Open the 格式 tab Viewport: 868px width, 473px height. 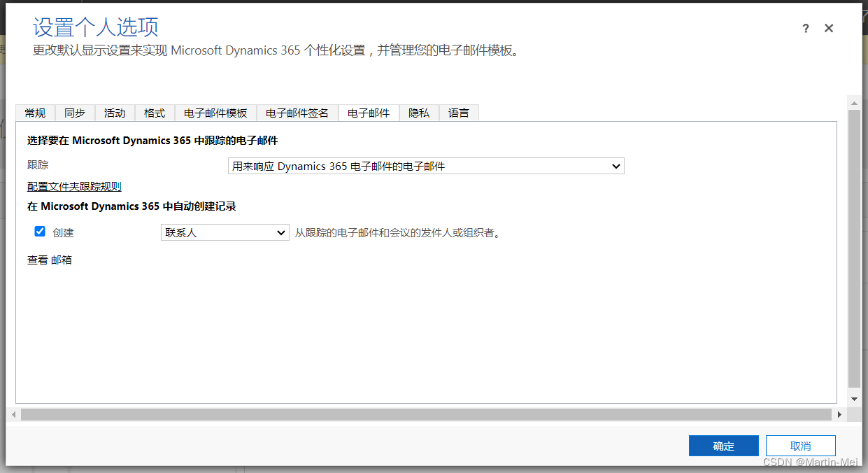tap(155, 113)
